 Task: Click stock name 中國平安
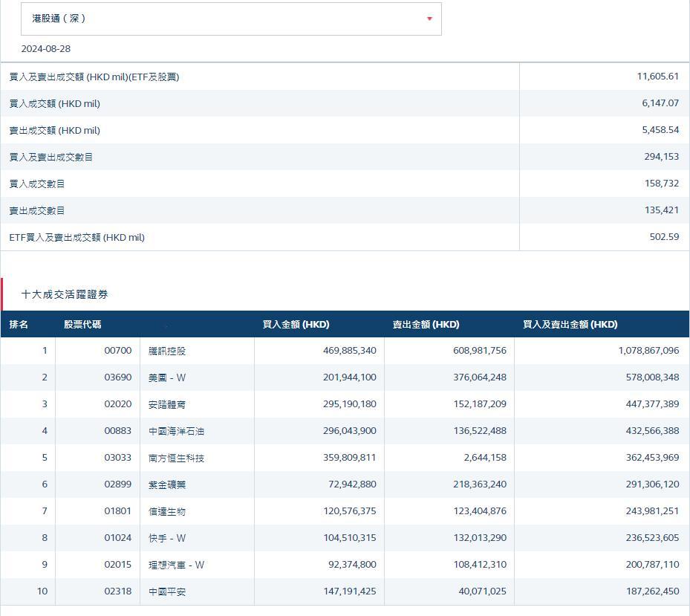pyautogui.click(x=167, y=591)
